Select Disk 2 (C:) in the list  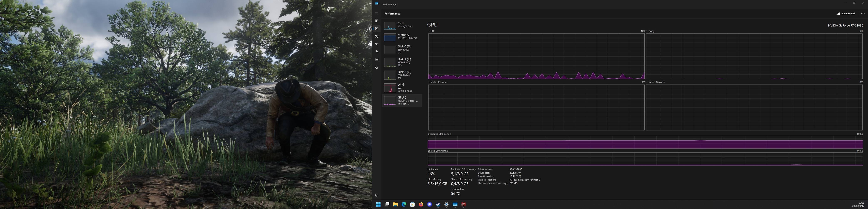(402, 75)
